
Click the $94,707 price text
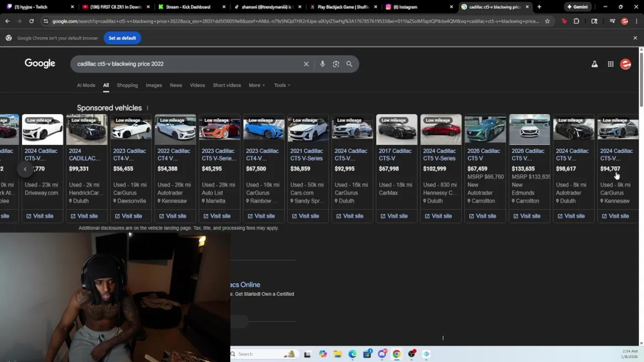coord(610,169)
